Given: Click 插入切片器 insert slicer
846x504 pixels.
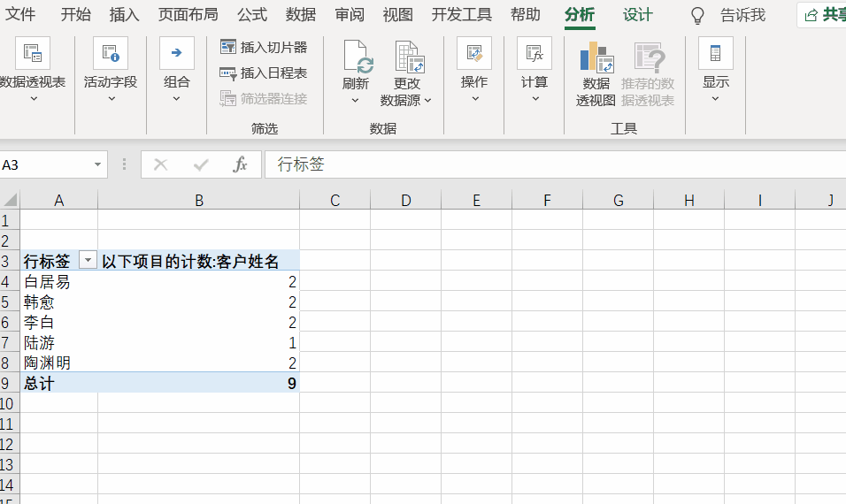Looking at the screenshot, I should click(x=264, y=48).
